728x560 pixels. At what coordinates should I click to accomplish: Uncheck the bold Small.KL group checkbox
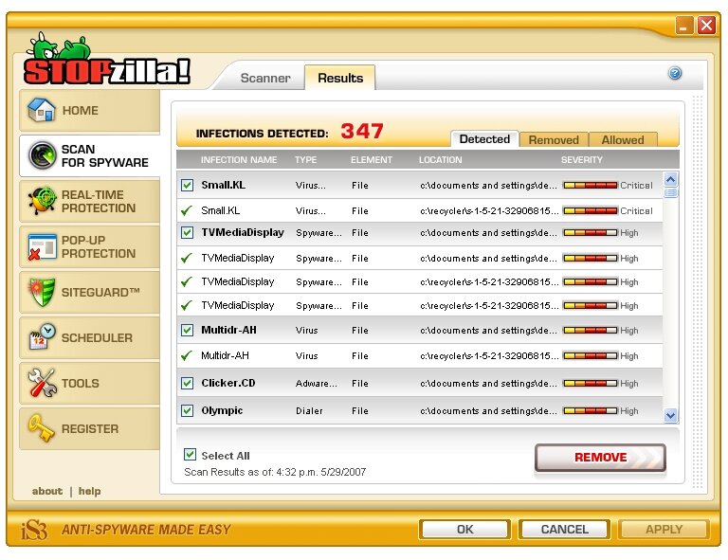(187, 185)
